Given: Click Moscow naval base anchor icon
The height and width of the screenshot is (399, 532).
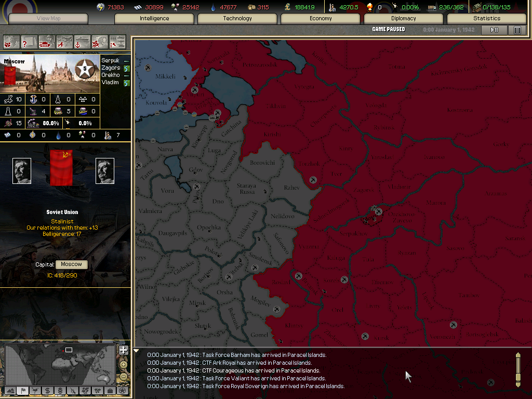Looking at the screenshot, I should [33, 99].
